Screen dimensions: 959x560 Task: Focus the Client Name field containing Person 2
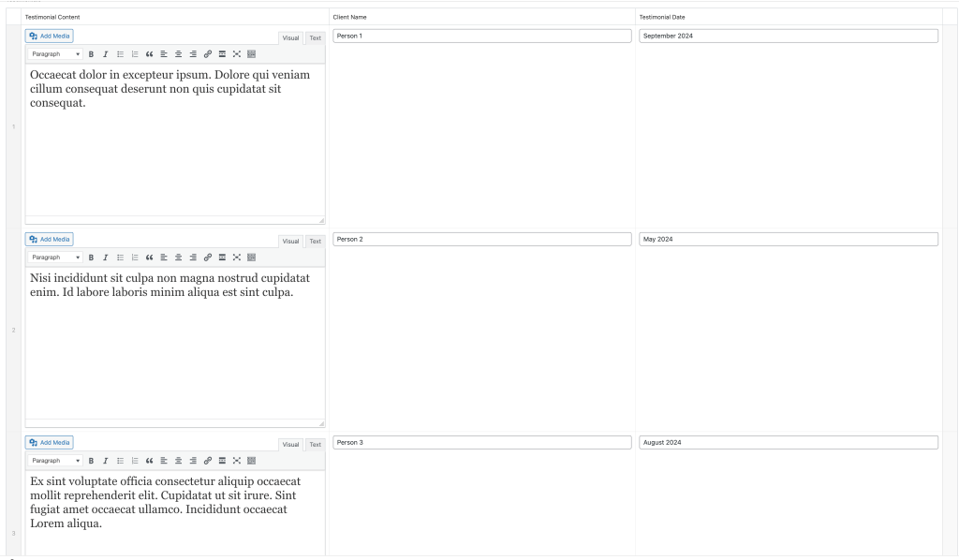(482, 240)
